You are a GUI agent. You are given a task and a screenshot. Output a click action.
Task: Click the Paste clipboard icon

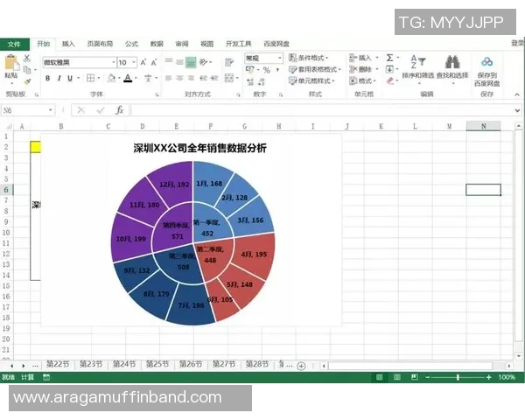click(x=11, y=63)
